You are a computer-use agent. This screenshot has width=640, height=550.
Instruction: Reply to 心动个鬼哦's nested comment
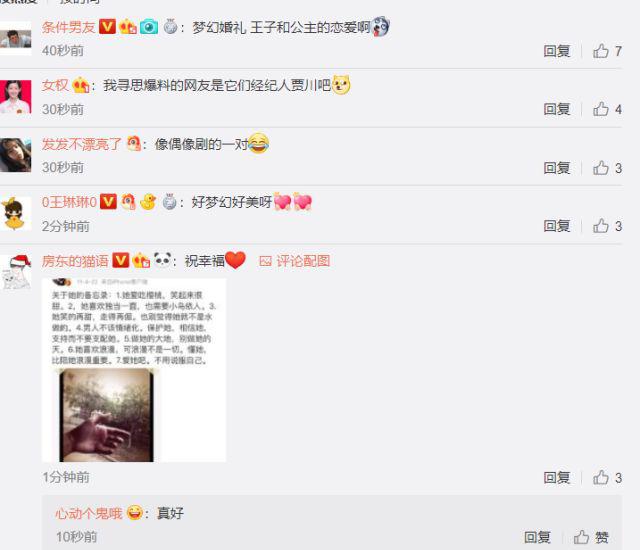(x=537, y=537)
